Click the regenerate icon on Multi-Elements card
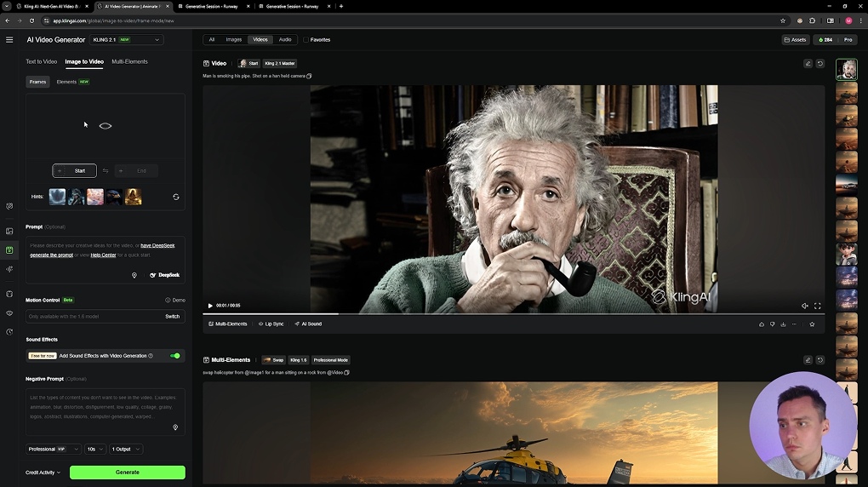This screenshot has width=868, height=487. pos(819,360)
